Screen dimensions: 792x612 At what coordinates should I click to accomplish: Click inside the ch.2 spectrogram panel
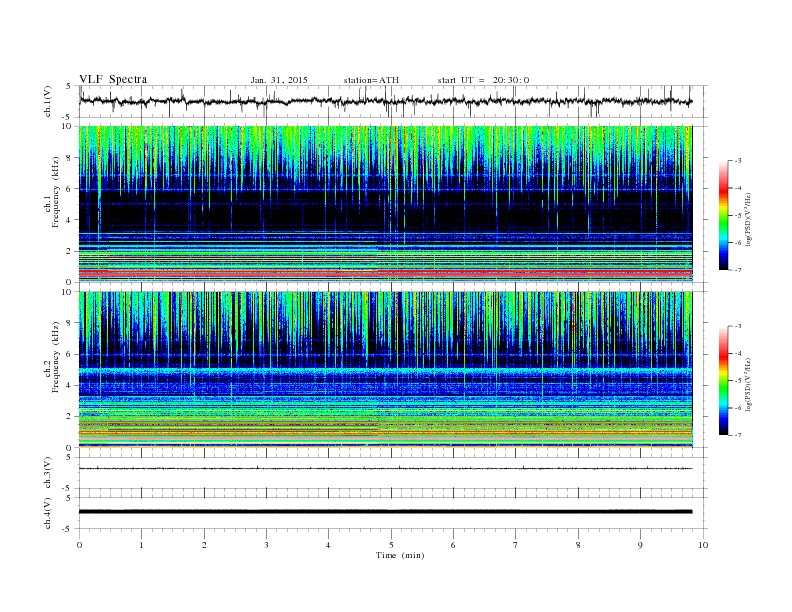pyautogui.click(x=385, y=370)
